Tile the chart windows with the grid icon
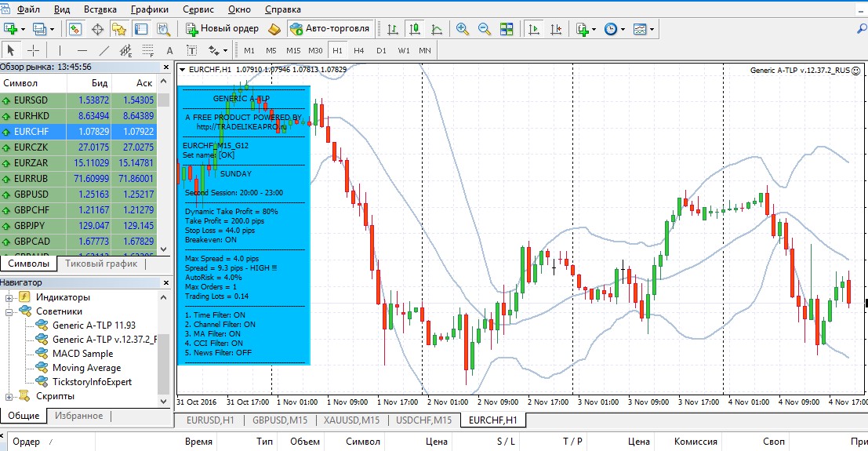This screenshot has width=868, height=451. (507, 29)
